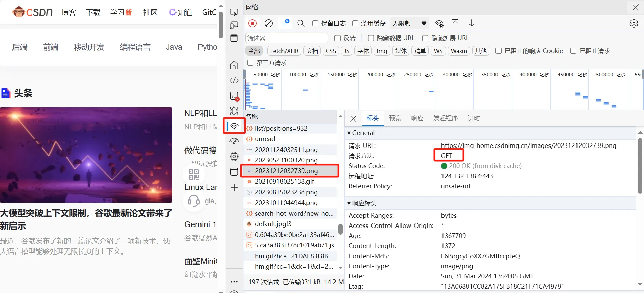Screen dimensions: 644x293
Task: Open network settings gear
Action: pyautogui.click(x=634, y=23)
